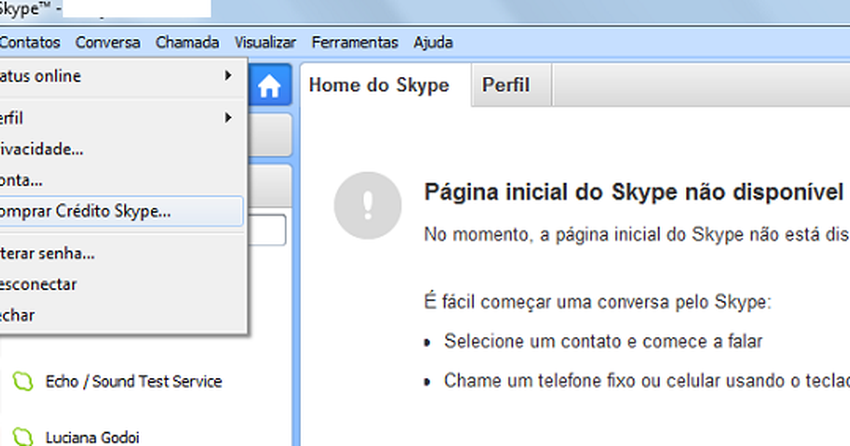Open the Chamada menu
This screenshot has height=446, width=850.
coord(187,42)
